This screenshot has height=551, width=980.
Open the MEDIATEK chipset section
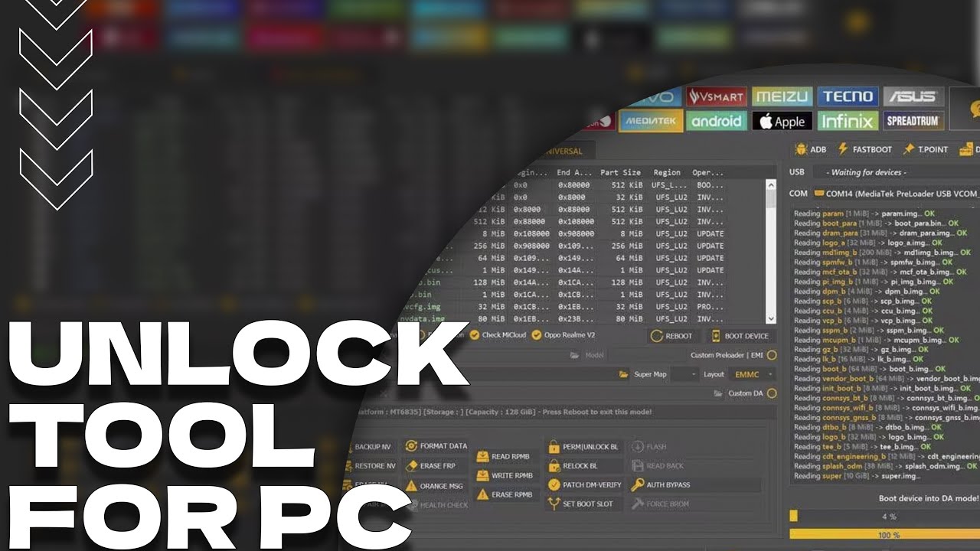649,121
